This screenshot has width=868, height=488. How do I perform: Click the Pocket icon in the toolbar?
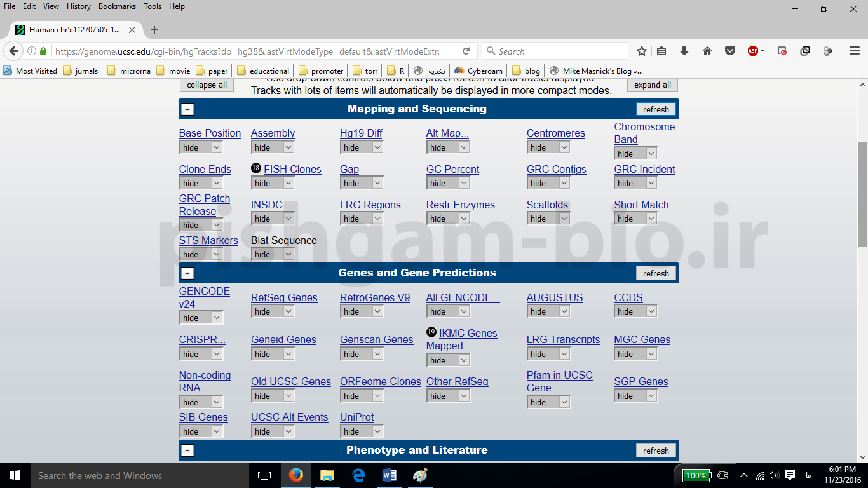click(730, 51)
